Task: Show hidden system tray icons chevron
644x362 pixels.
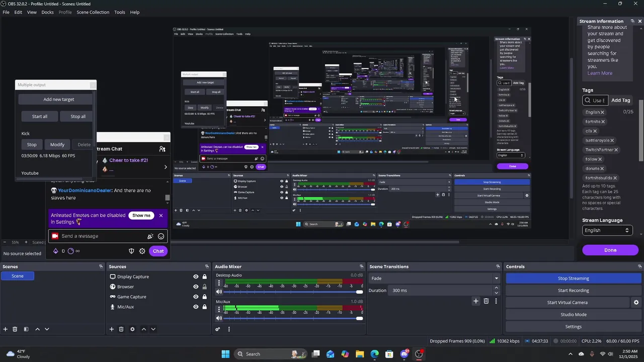Action: click(570, 354)
